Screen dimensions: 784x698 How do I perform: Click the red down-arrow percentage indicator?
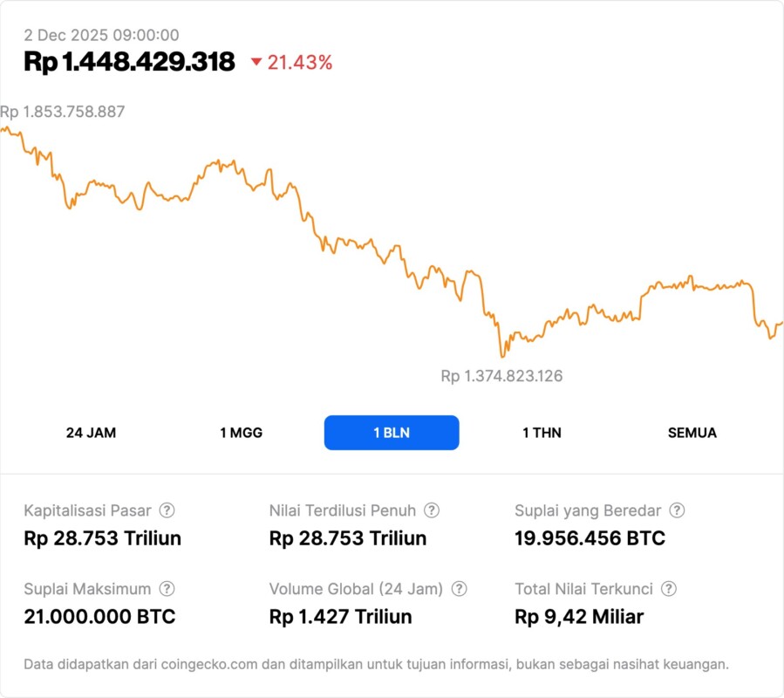click(x=291, y=62)
